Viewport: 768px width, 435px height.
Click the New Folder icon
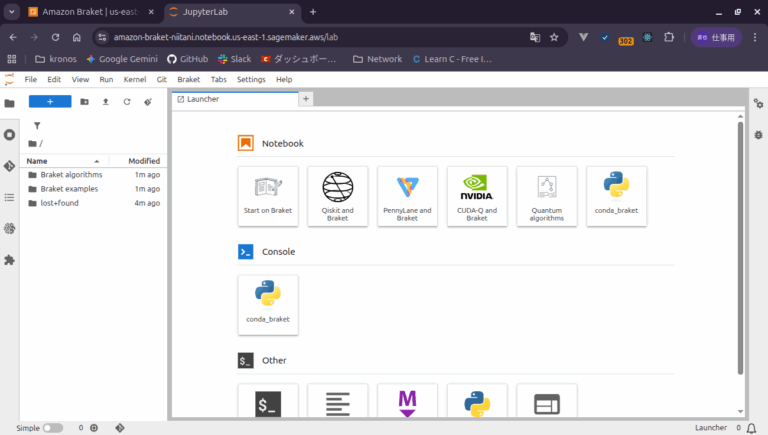coord(84,101)
